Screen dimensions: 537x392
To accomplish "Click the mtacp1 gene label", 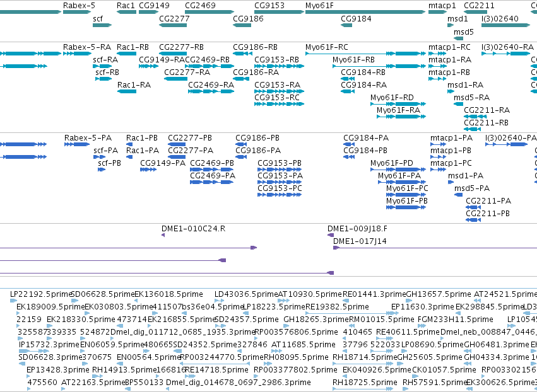I will (442, 6).
